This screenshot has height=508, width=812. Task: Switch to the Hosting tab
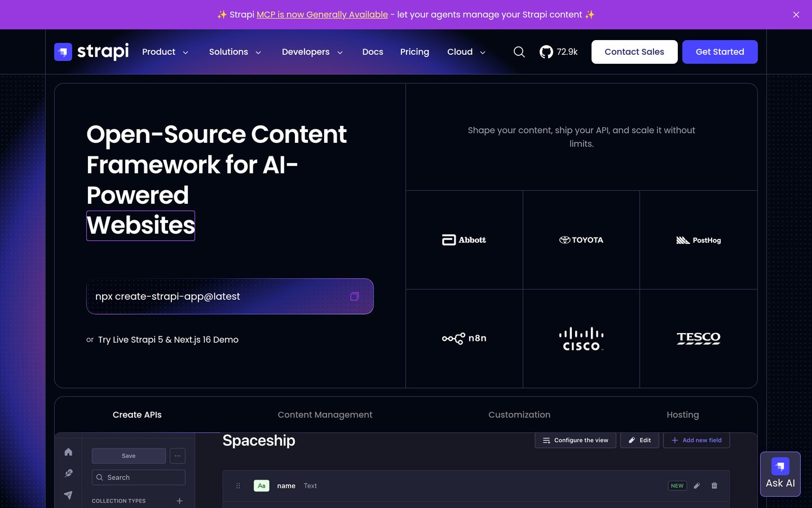[x=683, y=415]
